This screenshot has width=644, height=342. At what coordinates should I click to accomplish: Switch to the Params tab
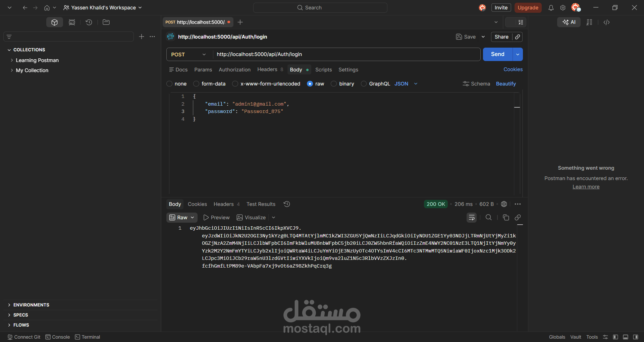203,70
